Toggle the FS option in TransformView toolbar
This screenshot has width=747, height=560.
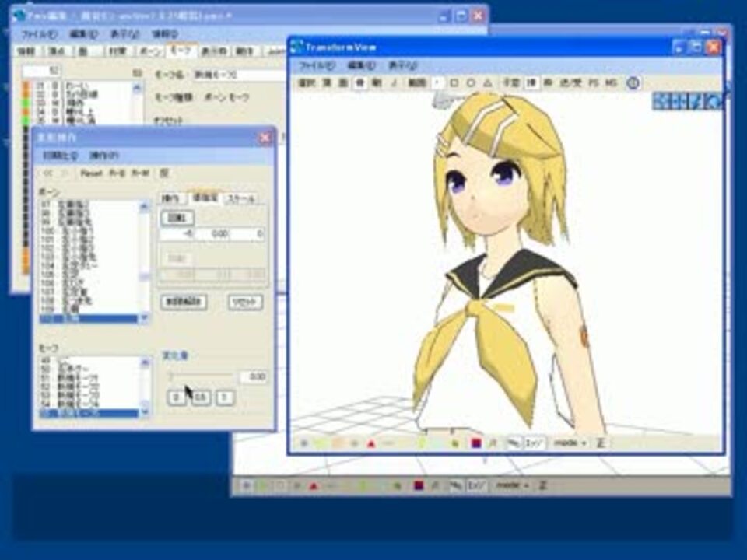click(593, 83)
